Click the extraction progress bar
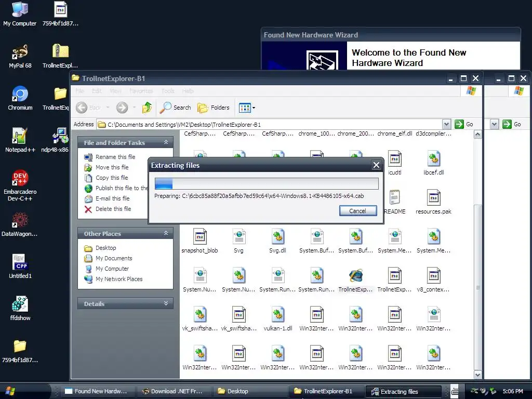 pyautogui.click(x=267, y=183)
